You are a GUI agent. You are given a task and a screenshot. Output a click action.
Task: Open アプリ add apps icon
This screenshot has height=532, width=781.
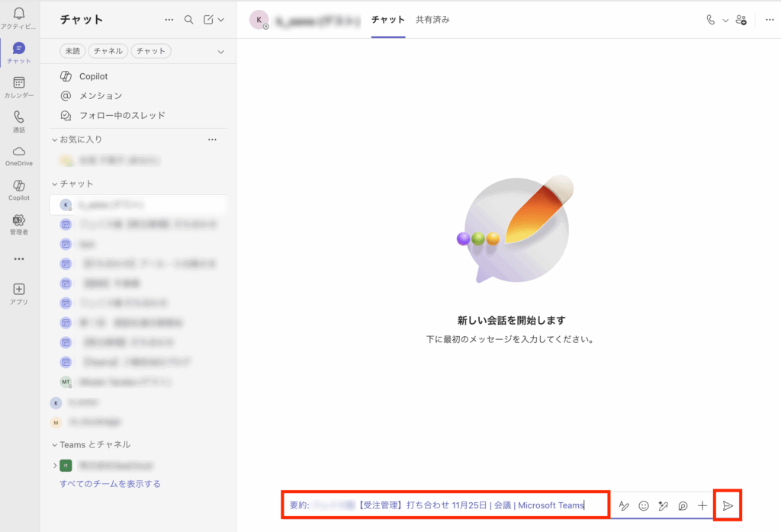pyautogui.click(x=19, y=290)
